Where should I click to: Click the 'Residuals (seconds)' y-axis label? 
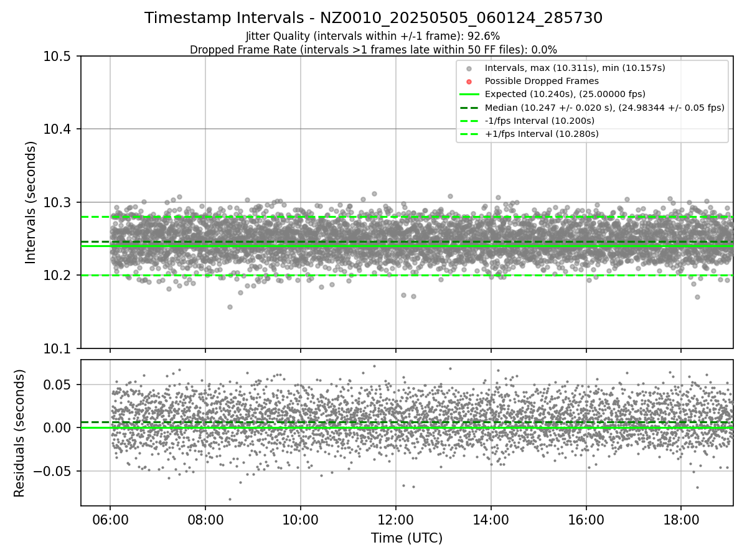coord(19,433)
